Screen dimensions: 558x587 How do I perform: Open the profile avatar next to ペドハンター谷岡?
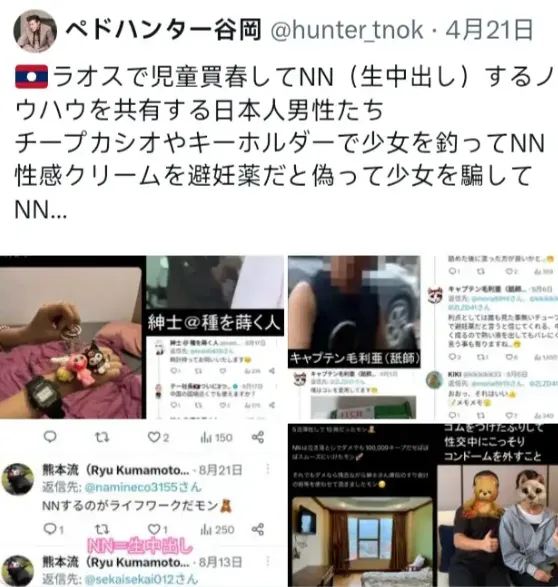click(35, 31)
